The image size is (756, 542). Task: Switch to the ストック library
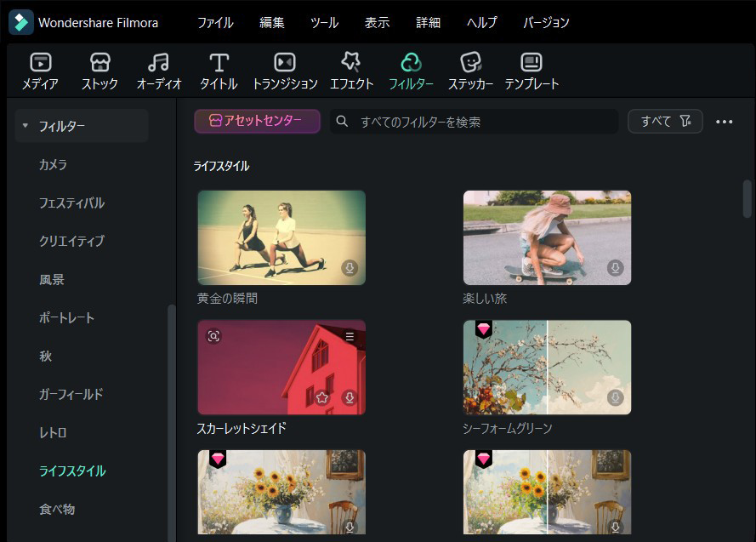pos(99,68)
